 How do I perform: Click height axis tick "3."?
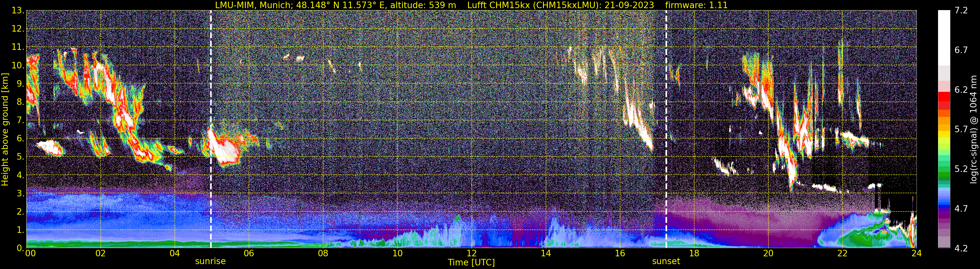pos(20,193)
